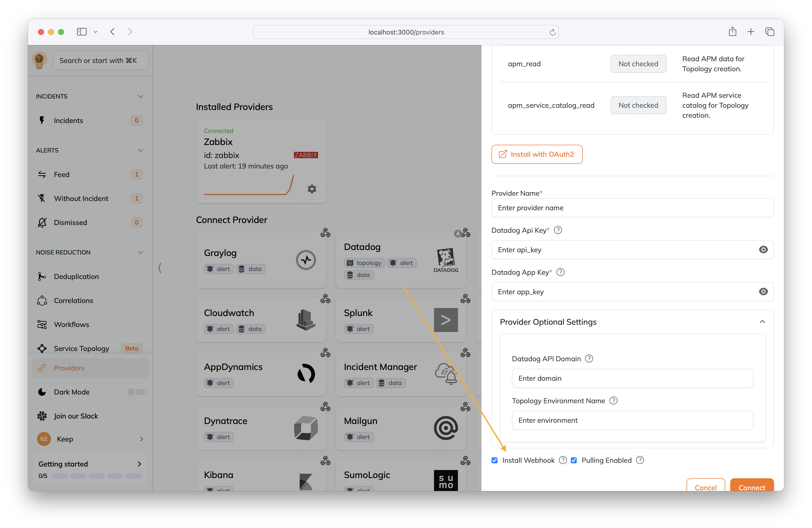Collapse the sidebar with arrow handle
The width and height of the screenshot is (812, 528).
[160, 268]
